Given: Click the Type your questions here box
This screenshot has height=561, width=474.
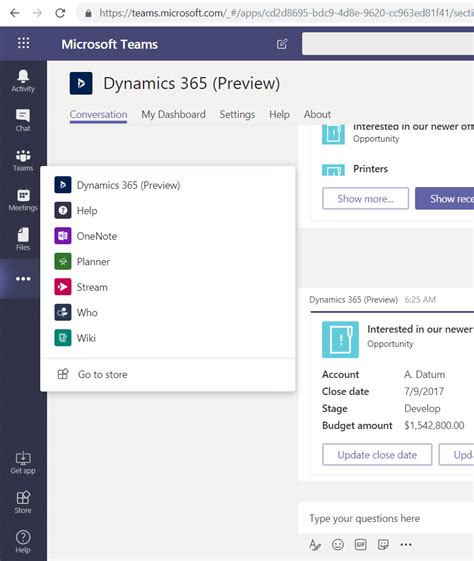Looking at the screenshot, I should tap(386, 518).
